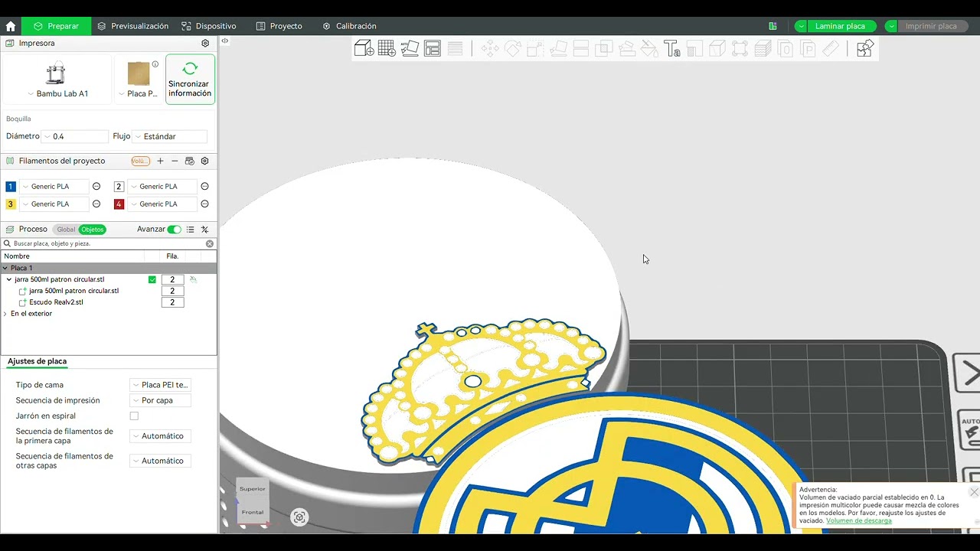Remove a filament with the minus icon
This screenshot has height=551, width=980.
coord(175,161)
